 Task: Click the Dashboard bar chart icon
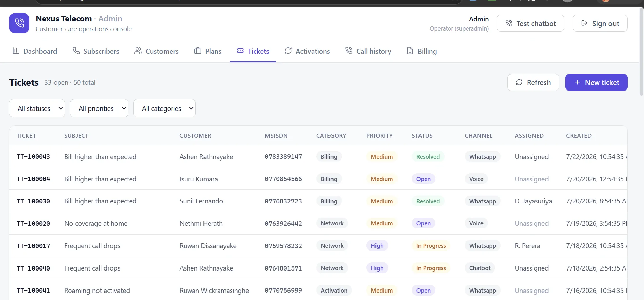click(x=16, y=51)
